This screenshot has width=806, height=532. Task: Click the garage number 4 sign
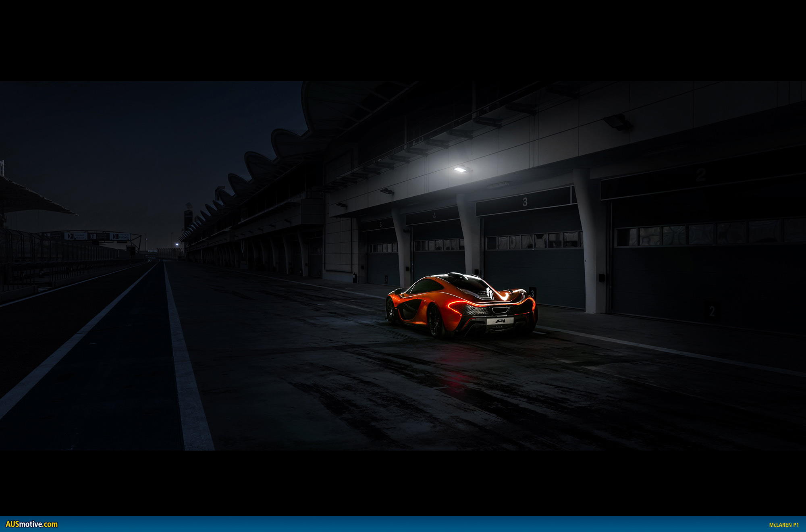point(434,216)
